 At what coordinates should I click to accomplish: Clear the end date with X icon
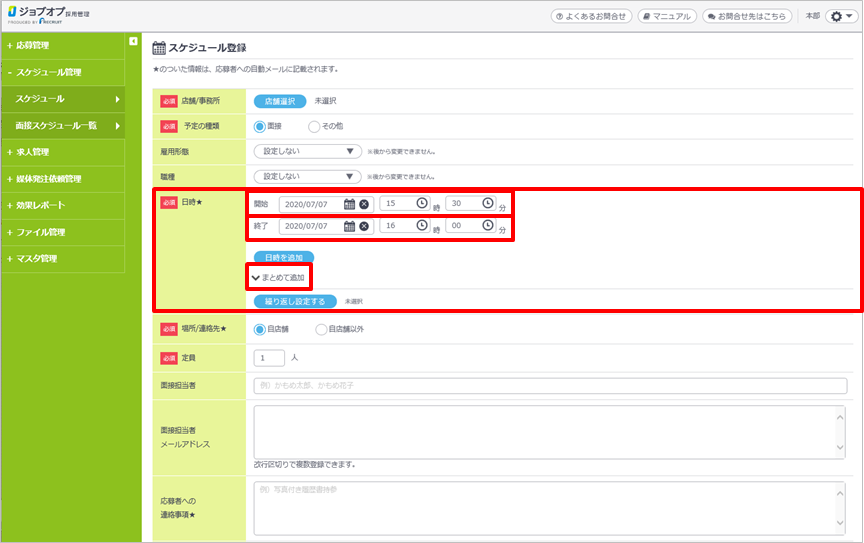click(x=364, y=226)
